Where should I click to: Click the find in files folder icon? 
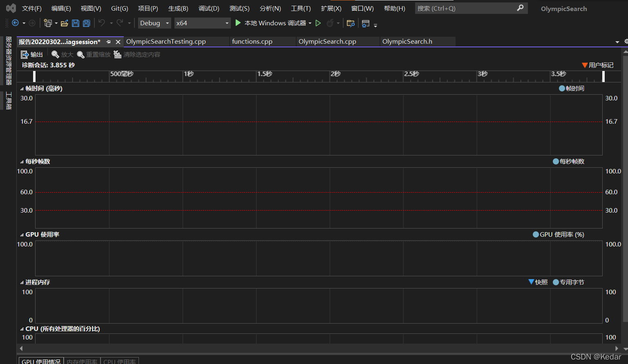coord(351,23)
